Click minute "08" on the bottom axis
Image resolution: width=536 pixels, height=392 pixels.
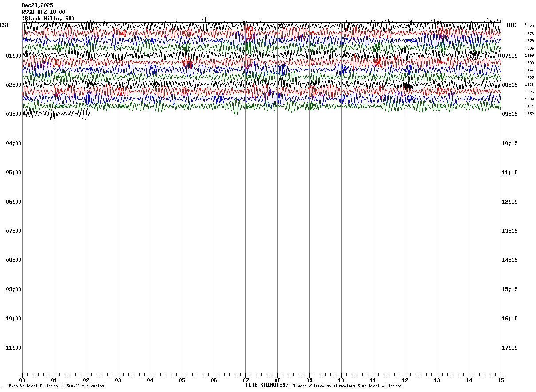277,380
